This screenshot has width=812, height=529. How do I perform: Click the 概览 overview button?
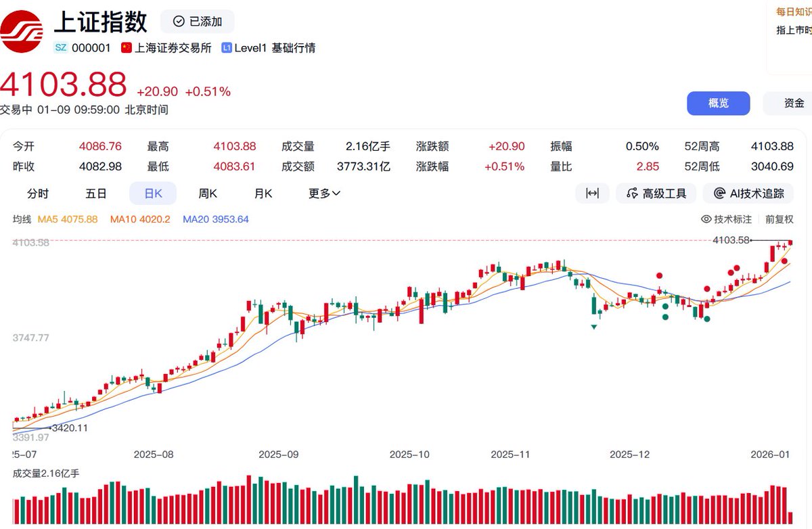[x=719, y=103]
